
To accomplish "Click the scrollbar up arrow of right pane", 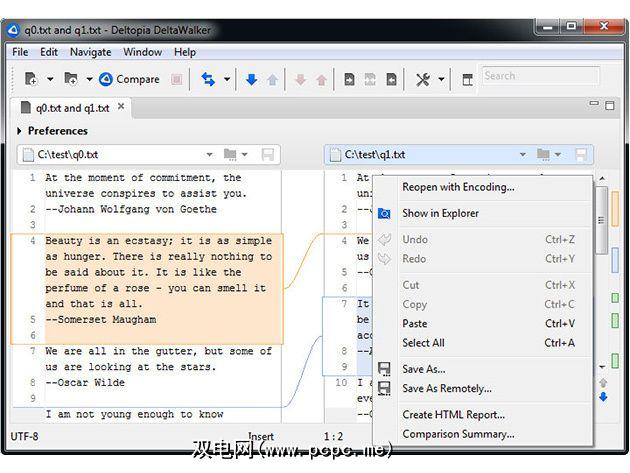I will click(602, 178).
